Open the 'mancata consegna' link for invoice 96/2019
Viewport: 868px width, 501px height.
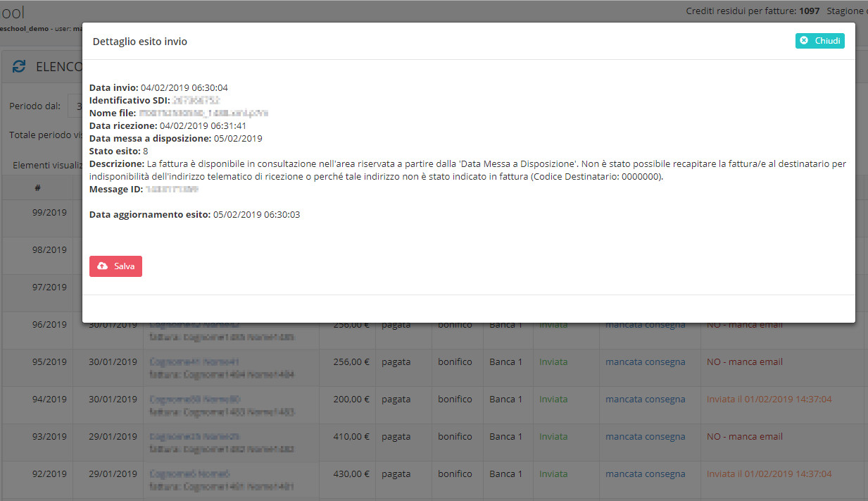pyautogui.click(x=645, y=325)
